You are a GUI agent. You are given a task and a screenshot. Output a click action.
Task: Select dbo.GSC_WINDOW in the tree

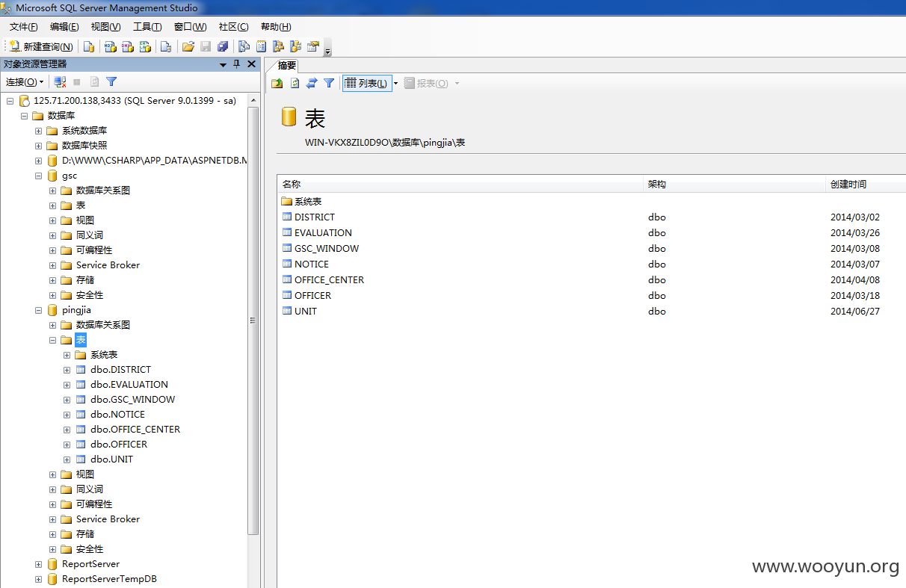pyautogui.click(x=132, y=400)
